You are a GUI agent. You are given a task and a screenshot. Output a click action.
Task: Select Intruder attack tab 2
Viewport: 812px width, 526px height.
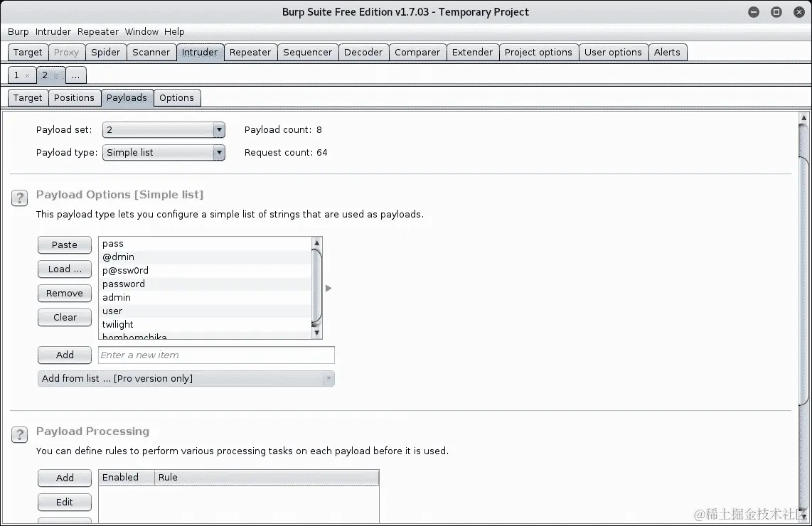45,75
